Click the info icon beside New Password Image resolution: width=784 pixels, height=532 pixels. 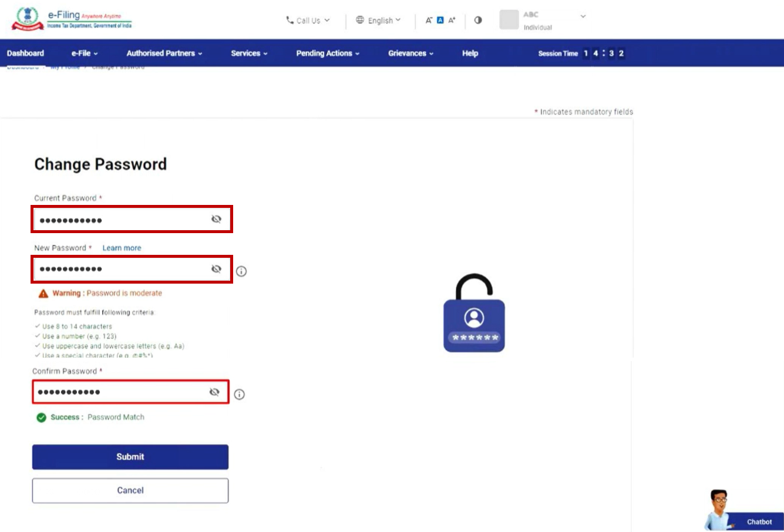pos(241,271)
